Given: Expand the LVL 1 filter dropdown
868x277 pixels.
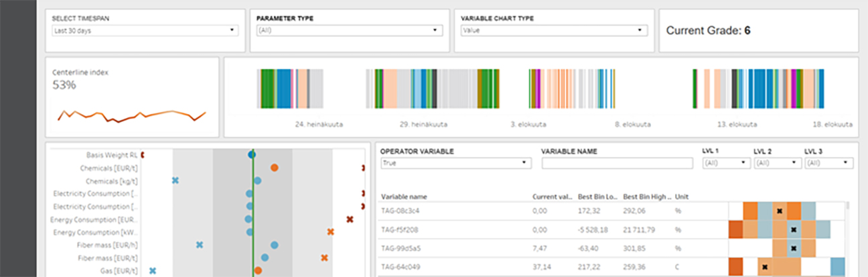Looking at the screenshot, I should coord(725,163).
